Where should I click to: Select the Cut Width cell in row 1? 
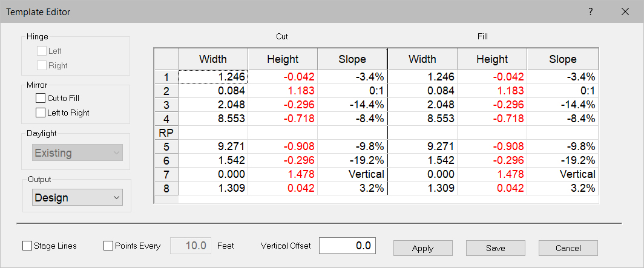tap(213, 77)
